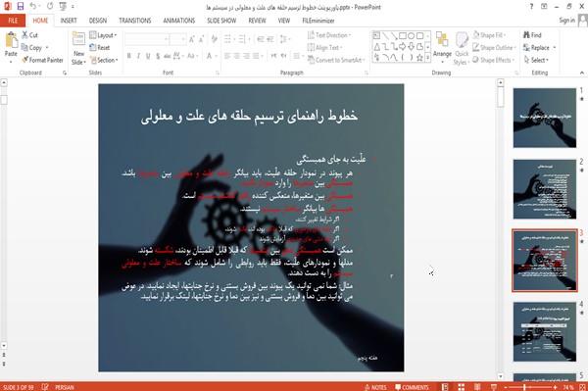588x391 pixels.
Task: Click the Reset slide button
Action: tap(100, 48)
